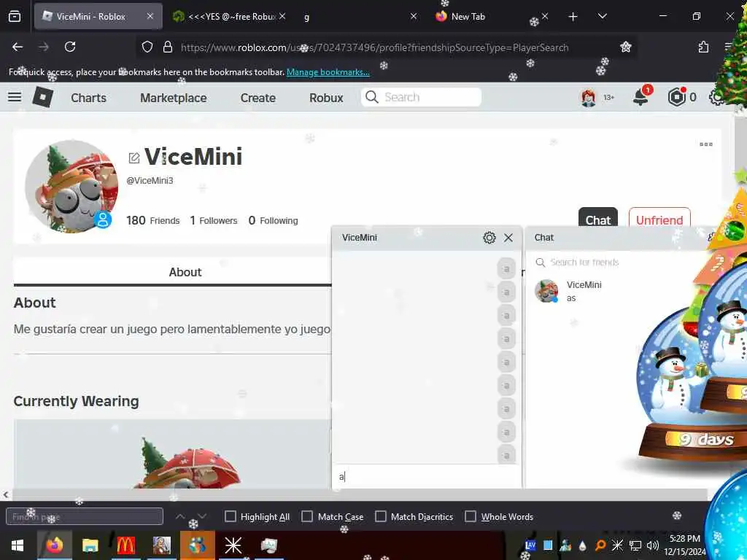Click the ViceMini profile avatar picture
The width and height of the screenshot is (747, 560).
71,186
